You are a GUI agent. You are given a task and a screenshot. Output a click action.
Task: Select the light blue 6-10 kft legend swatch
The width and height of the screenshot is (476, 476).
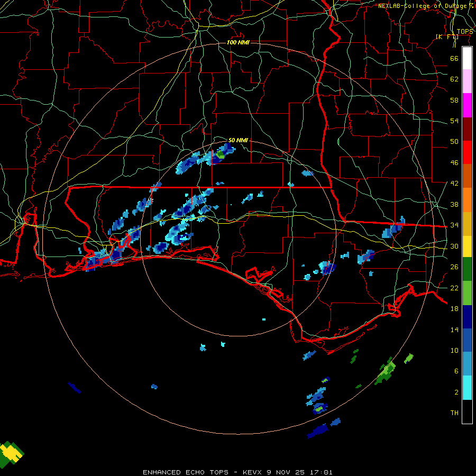pyautogui.click(x=467, y=364)
